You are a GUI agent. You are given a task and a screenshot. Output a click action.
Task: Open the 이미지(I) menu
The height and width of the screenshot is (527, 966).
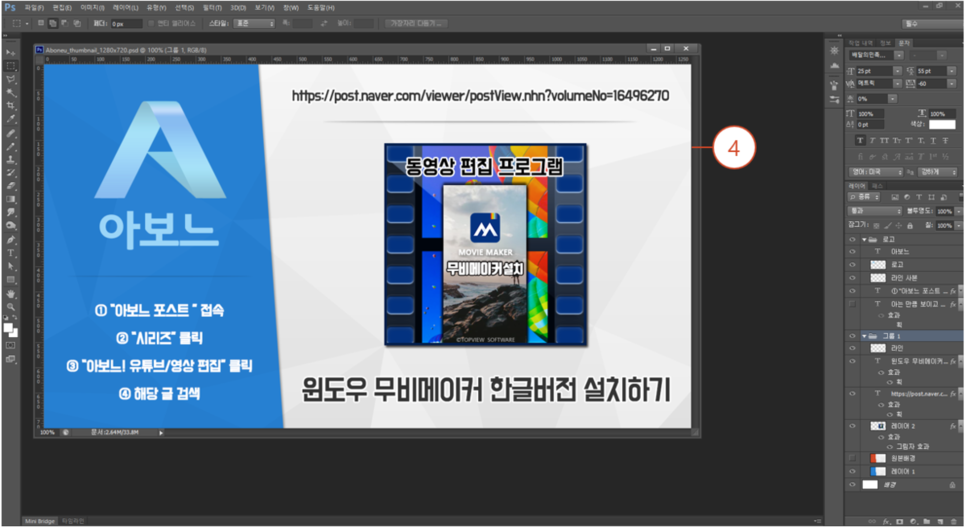(92, 8)
